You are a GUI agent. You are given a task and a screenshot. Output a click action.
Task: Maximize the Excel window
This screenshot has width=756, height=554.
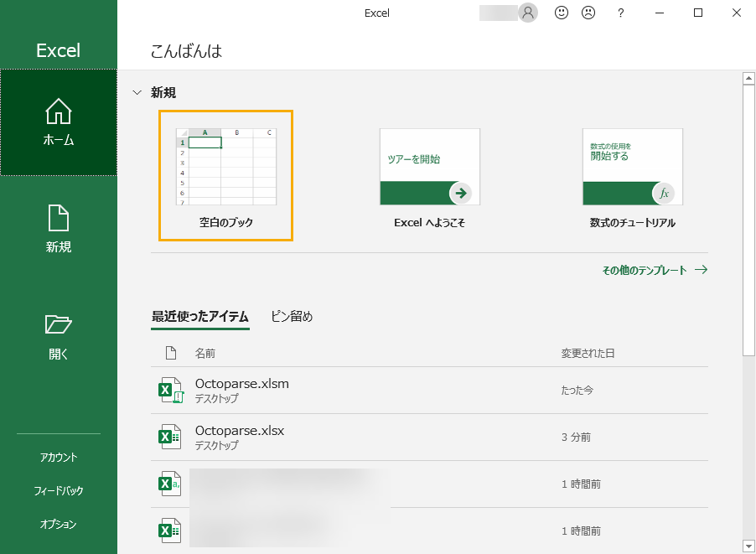[x=697, y=13]
